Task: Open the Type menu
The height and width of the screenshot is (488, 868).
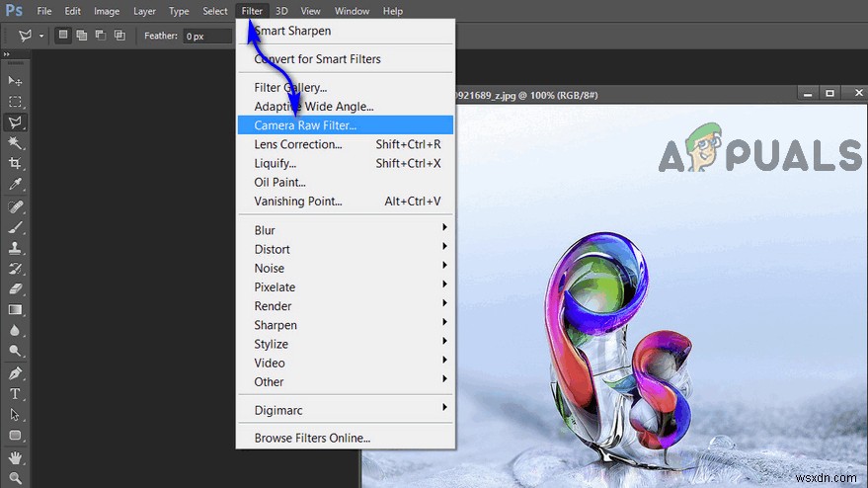Action: point(179,11)
